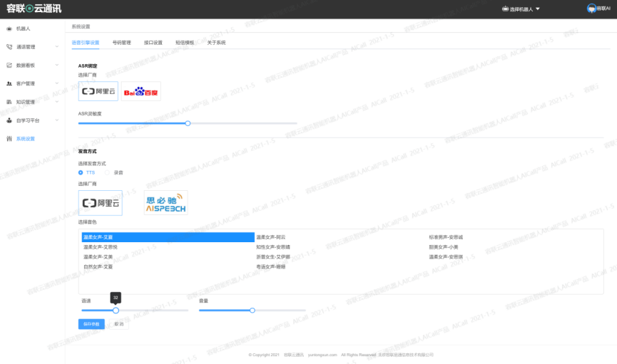Image resolution: width=617 pixels, height=364 pixels.
Task: Select voice 温柔女声-艾思悦
Action: [x=101, y=247]
